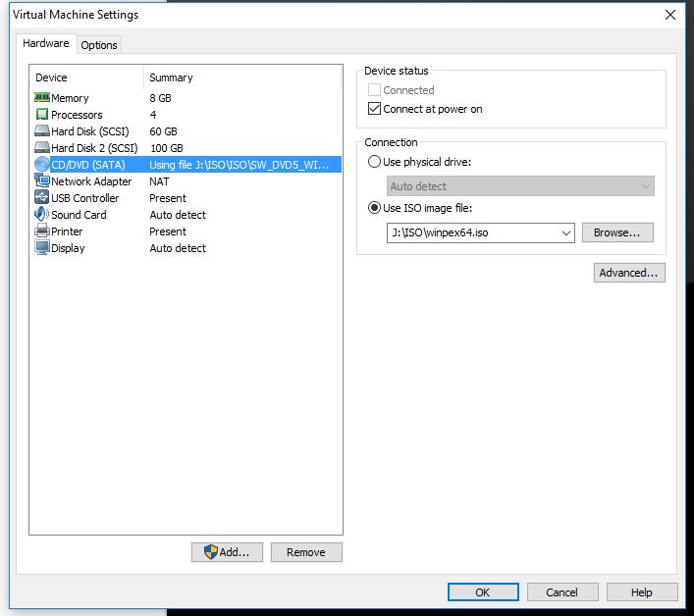
Task: Click the Cancel button
Action: click(x=562, y=592)
